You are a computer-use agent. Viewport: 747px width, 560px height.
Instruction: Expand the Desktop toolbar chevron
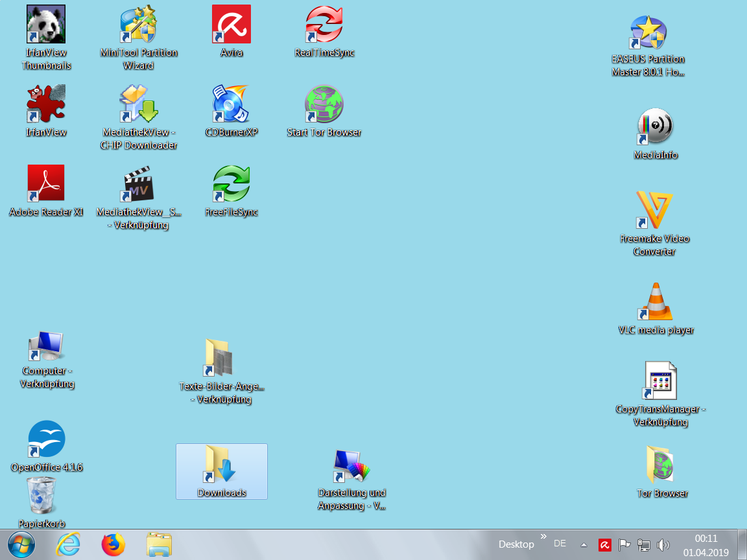(x=543, y=537)
